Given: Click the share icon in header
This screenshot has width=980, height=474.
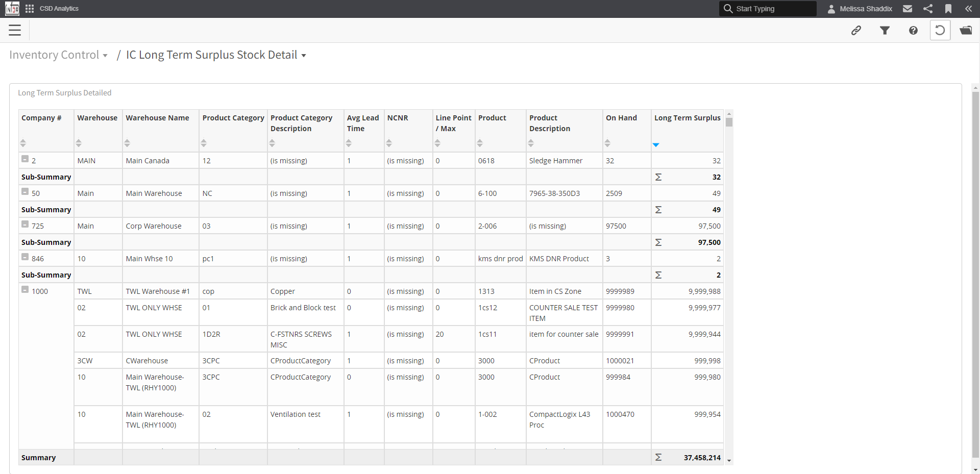Looking at the screenshot, I should [928, 9].
